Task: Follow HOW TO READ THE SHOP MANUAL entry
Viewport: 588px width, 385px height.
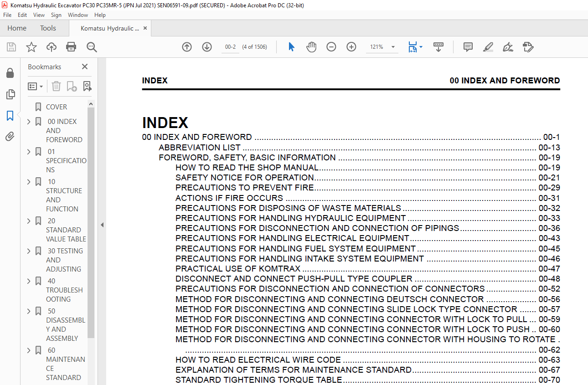Action: click(247, 168)
